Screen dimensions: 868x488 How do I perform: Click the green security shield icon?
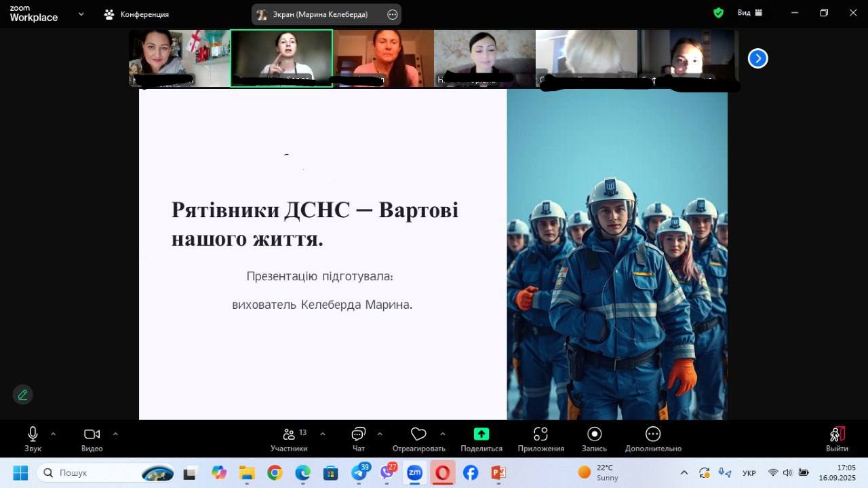point(718,13)
